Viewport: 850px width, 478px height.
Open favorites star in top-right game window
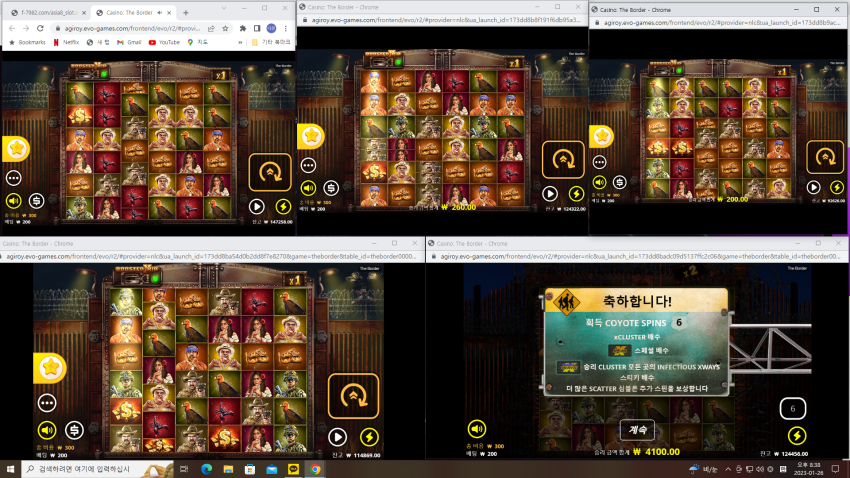pyautogui.click(x=602, y=136)
